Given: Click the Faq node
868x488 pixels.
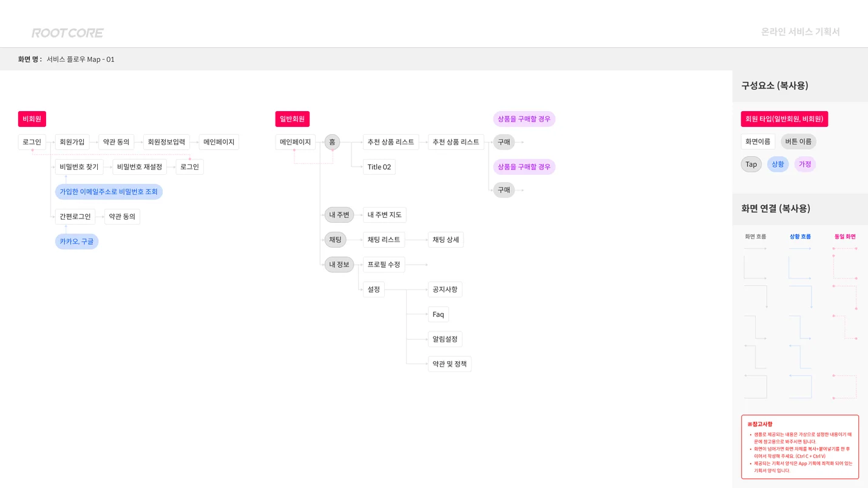Looking at the screenshot, I should point(438,314).
